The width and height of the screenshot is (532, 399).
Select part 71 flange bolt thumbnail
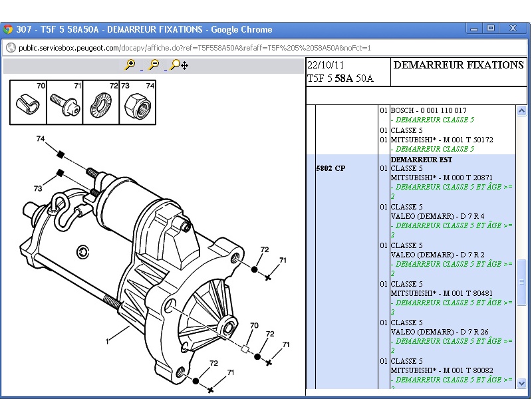(x=65, y=102)
